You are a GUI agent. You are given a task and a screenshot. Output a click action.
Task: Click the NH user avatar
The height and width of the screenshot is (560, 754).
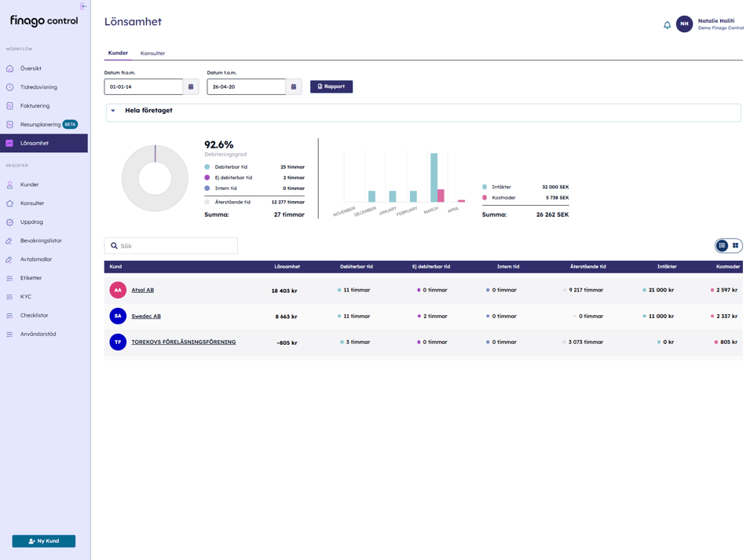coord(684,24)
